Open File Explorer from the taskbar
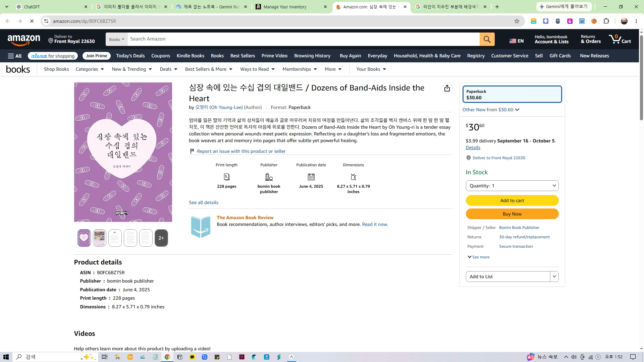 pos(117,357)
